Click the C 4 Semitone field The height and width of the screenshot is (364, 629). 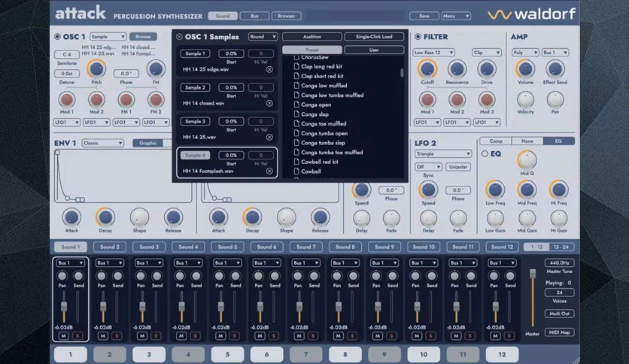[x=67, y=54]
